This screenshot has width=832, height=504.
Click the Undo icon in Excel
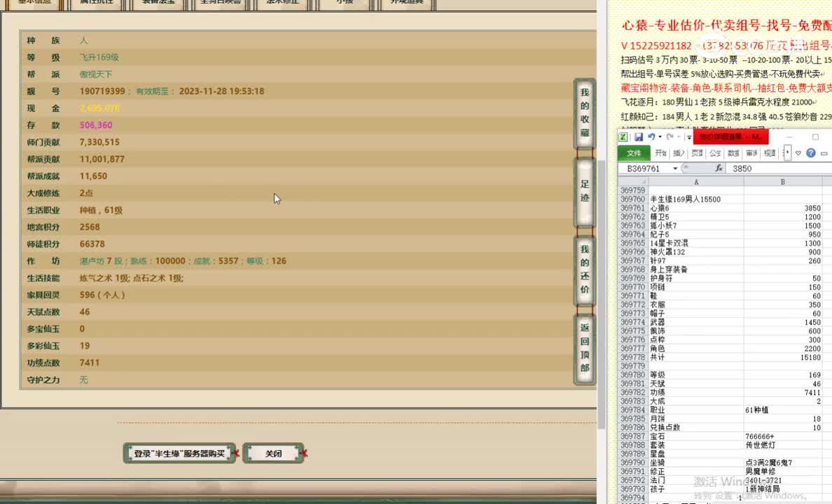651,136
